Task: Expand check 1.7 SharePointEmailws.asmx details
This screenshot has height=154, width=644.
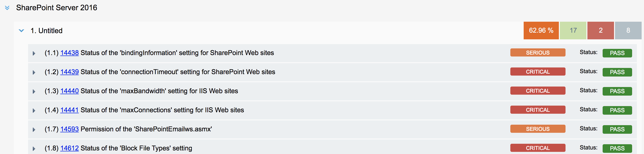Action: 34,129
